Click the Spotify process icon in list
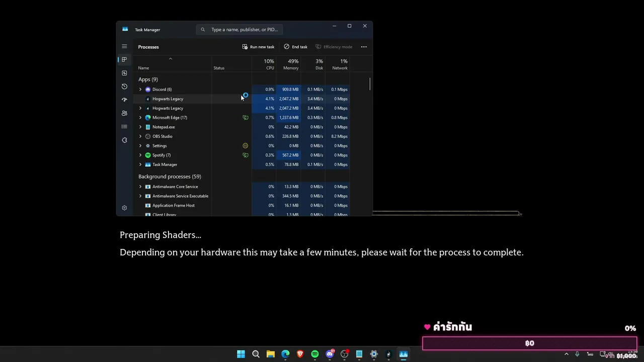This screenshot has height=362, width=644. 148,155
